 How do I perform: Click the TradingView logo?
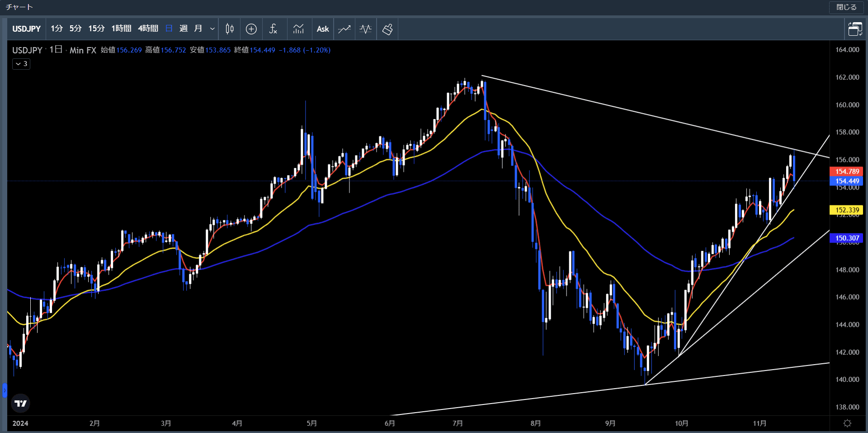pos(20,403)
